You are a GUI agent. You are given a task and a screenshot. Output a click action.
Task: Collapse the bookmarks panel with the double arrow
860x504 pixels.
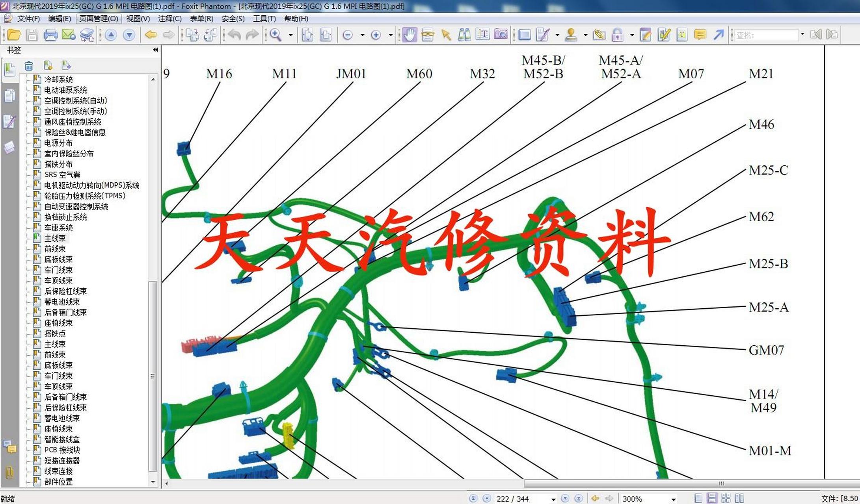155,50
